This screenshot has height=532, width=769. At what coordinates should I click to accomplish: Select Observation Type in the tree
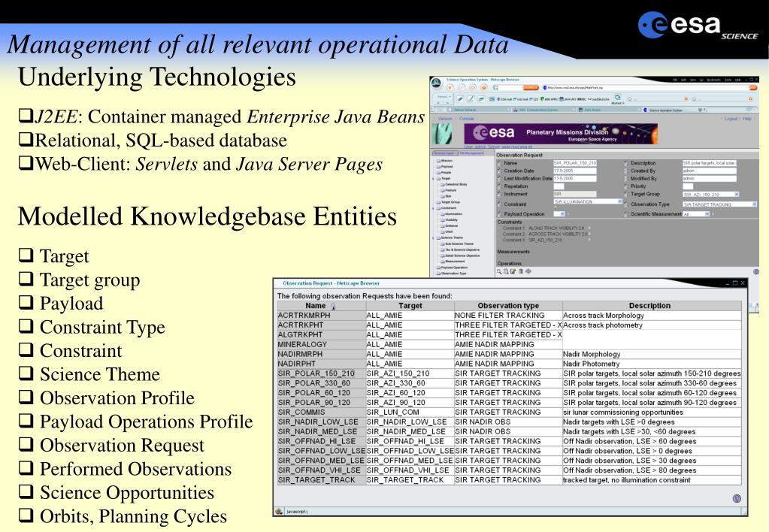pyautogui.click(x=453, y=273)
